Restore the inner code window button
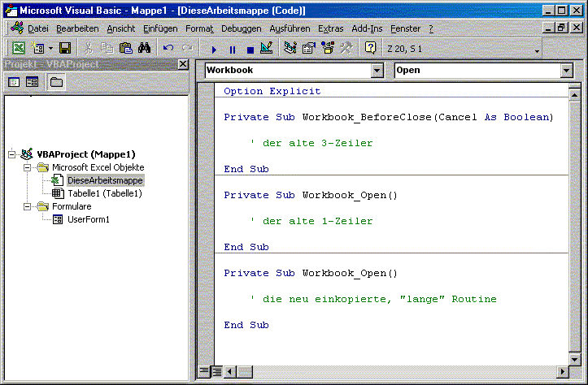Viewport: 588px width, 385px height. pyautogui.click(x=561, y=28)
